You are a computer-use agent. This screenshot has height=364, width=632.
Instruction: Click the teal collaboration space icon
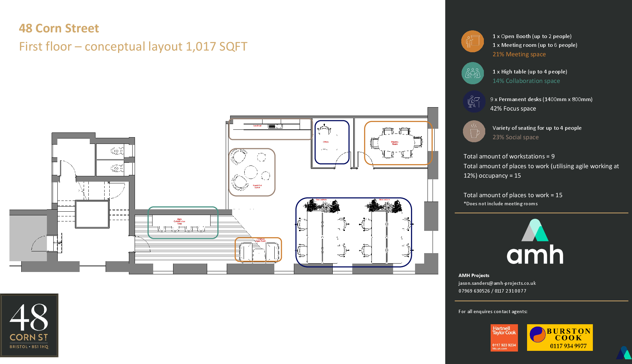[472, 73]
